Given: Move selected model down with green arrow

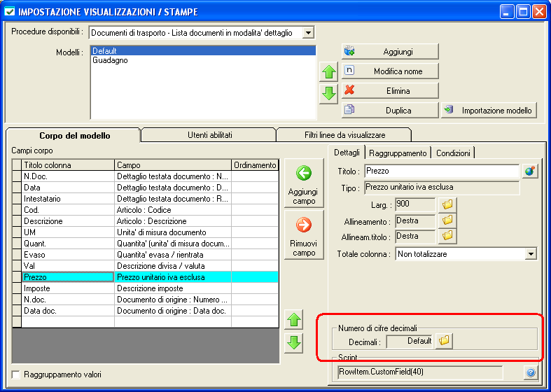Looking at the screenshot, I should point(328,94).
